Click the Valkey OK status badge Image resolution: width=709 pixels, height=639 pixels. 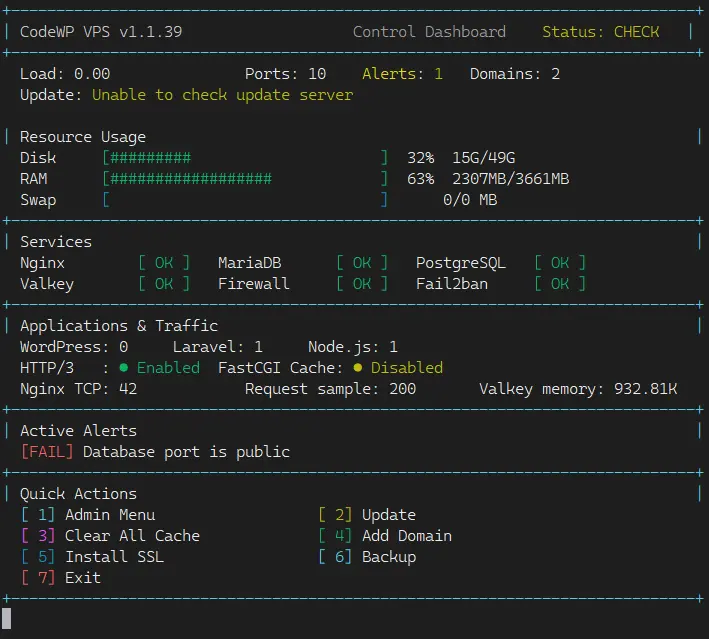(x=164, y=284)
